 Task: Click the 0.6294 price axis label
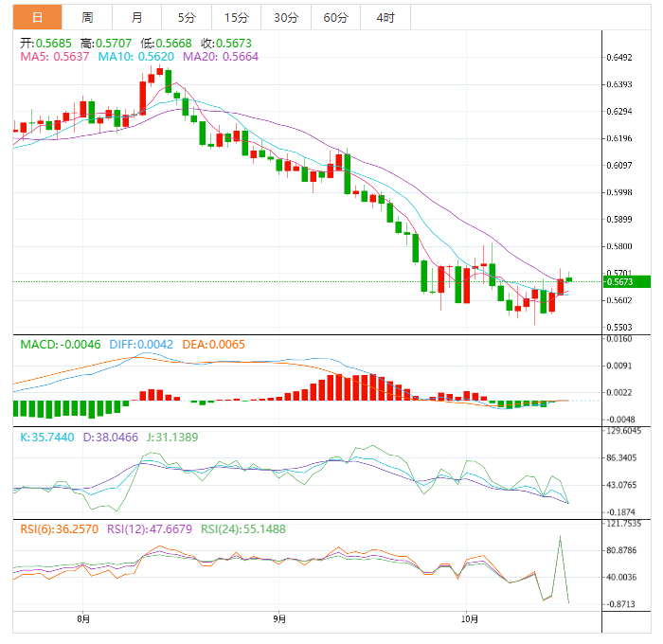click(619, 112)
